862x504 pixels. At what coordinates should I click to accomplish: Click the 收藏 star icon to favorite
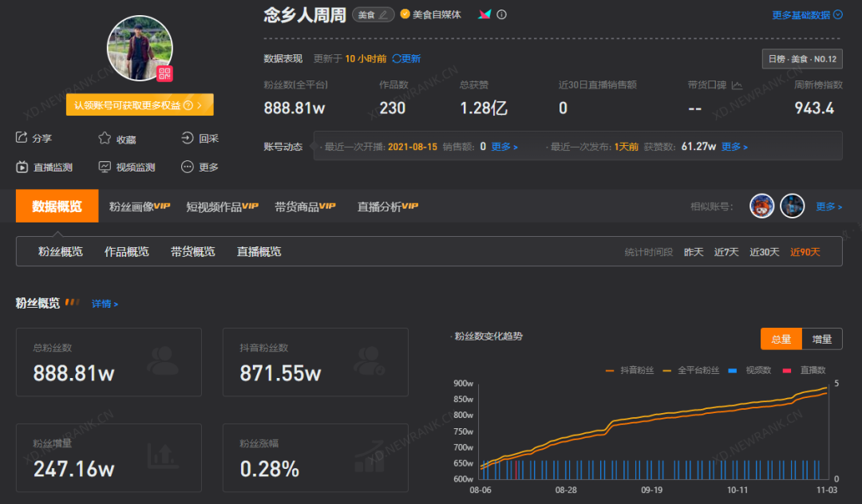(x=105, y=138)
